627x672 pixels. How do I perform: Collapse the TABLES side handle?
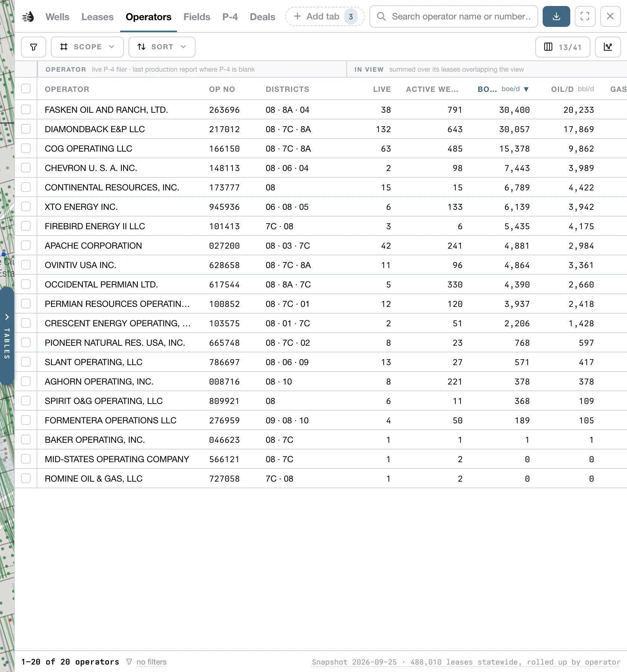click(7, 336)
